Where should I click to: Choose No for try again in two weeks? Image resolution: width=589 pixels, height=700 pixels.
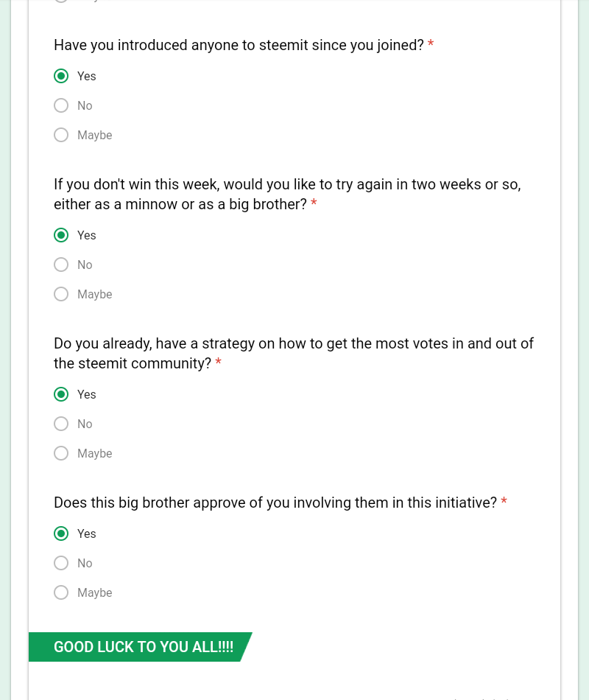[61, 265]
